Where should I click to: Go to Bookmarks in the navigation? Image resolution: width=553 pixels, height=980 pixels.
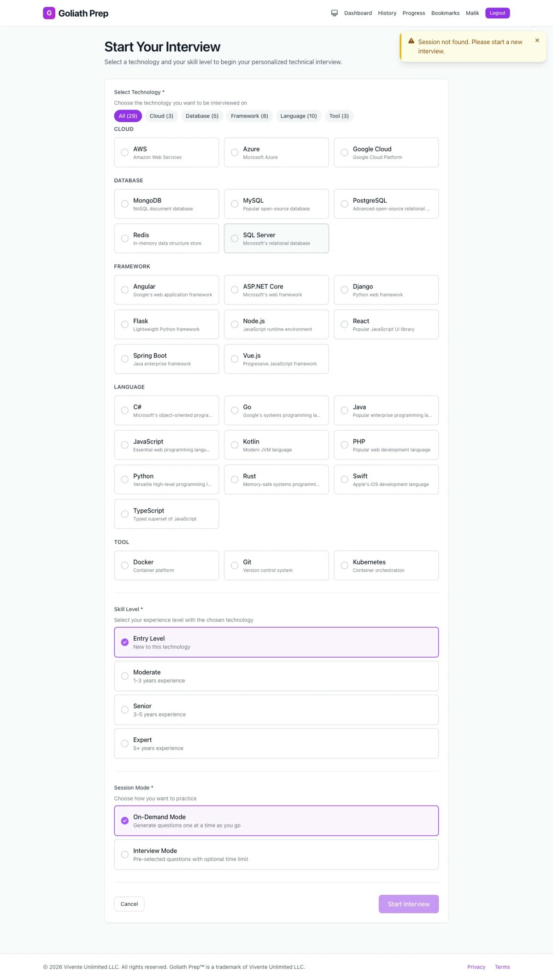[x=445, y=13]
